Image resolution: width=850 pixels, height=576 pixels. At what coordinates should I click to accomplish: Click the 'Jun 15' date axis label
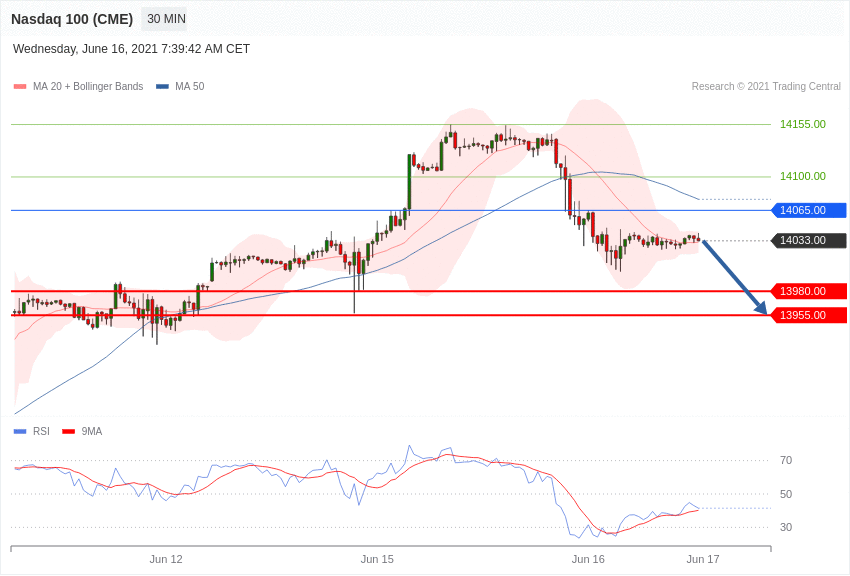tap(377, 560)
